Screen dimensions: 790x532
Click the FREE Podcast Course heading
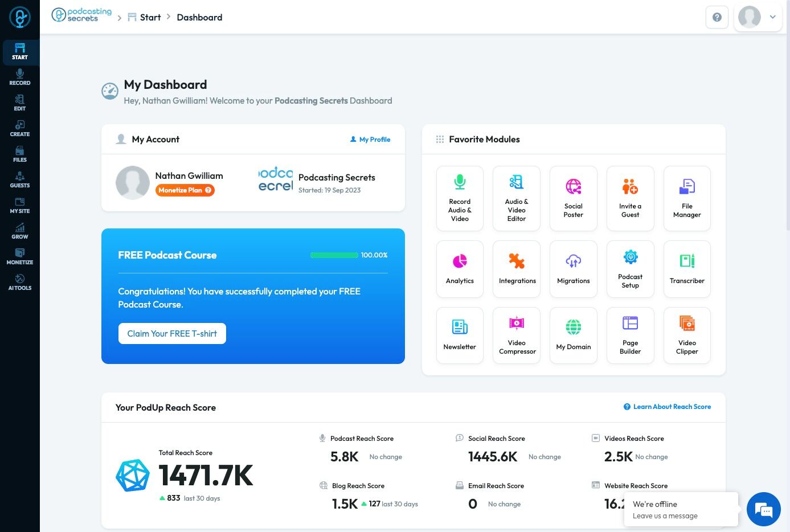coord(167,255)
